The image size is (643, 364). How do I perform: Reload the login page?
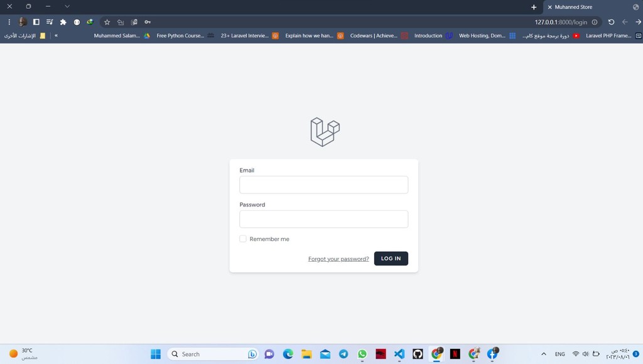[612, 22]
